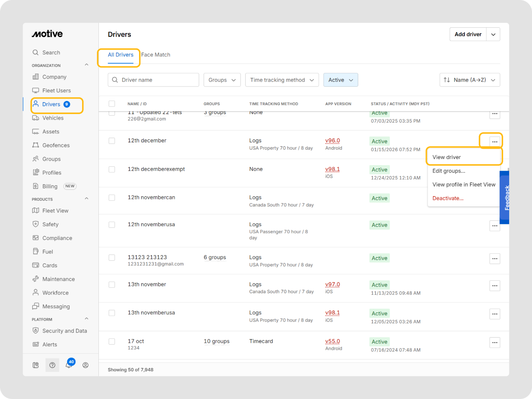Viewport: 532px width, 399px height.
Task: Open Geofences in the sidebar
Action: pyautogui.click(x=56, y=145)
